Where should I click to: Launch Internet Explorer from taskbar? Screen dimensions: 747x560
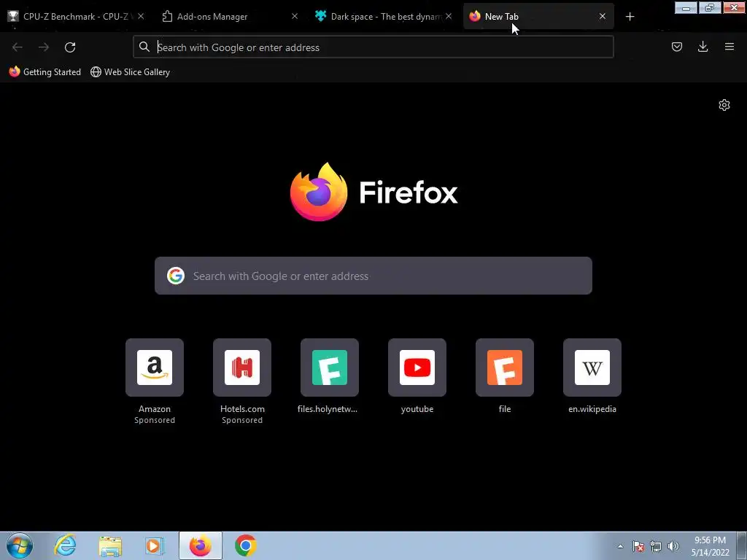(65, 545)
